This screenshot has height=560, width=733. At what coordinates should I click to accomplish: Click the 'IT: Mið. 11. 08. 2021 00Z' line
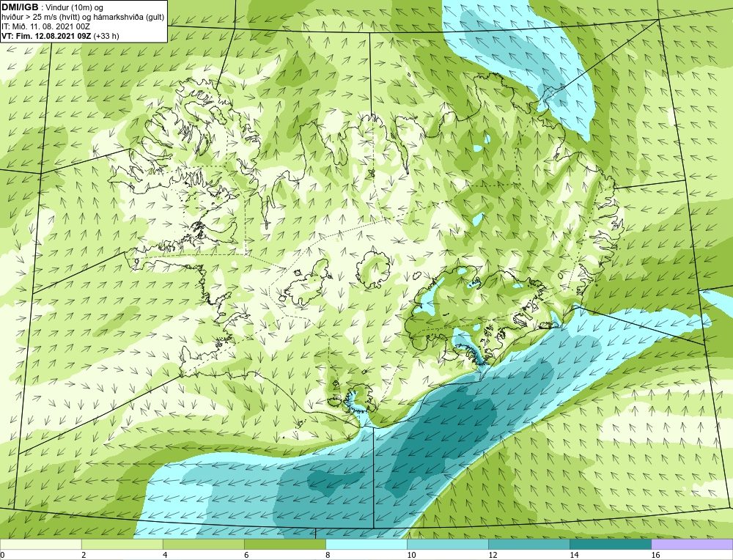tap(45, 26)
